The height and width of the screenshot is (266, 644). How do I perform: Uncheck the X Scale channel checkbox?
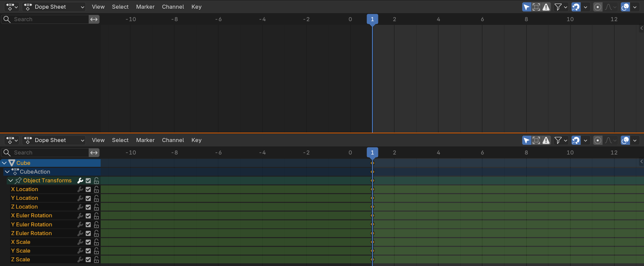pyautogui.click(x=88, y=242)
